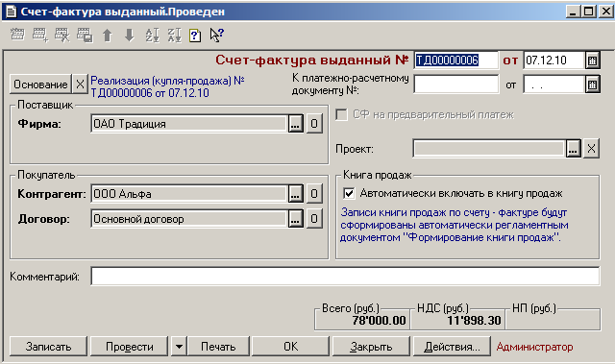Screen dimensions: 615x364
Task: Open the Действия... menu
Action: (452, 347)
